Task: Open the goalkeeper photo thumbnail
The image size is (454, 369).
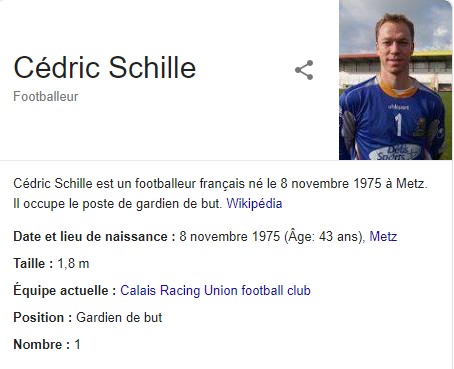Action: pyautogui.click(x=396, y=80)
